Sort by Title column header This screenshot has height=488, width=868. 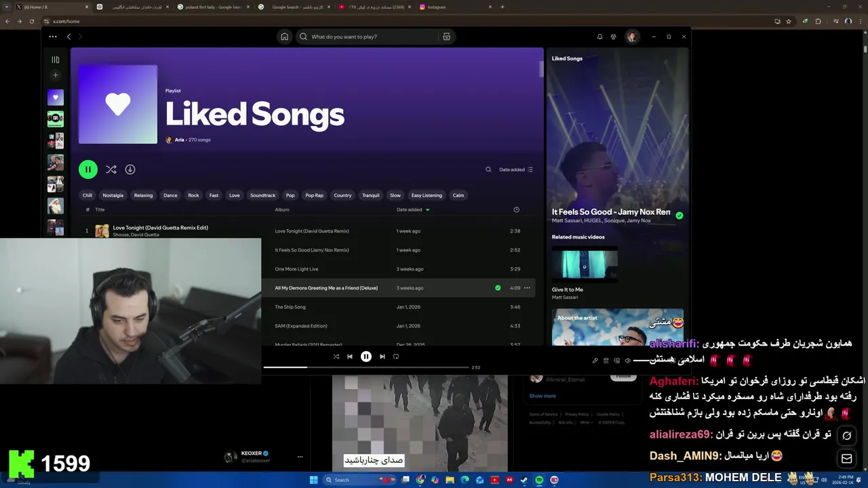(100, 209)
